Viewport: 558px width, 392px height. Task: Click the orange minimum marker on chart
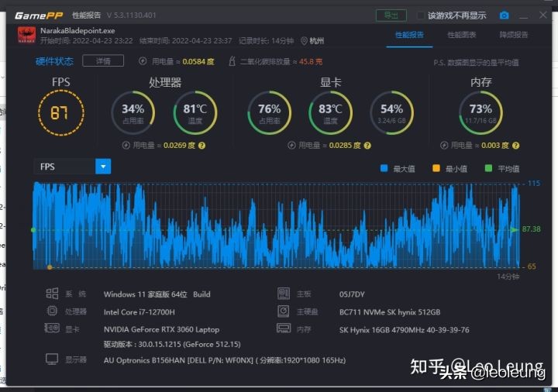coord(50,267)
